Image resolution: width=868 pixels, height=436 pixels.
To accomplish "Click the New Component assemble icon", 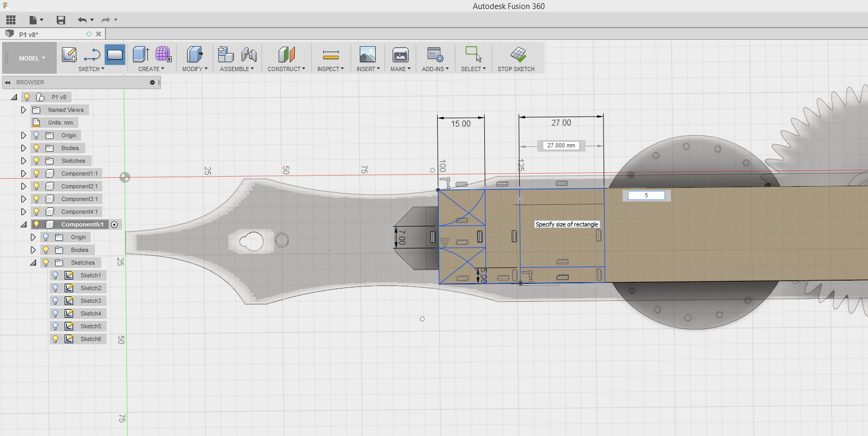I will (x=226, y=54).
